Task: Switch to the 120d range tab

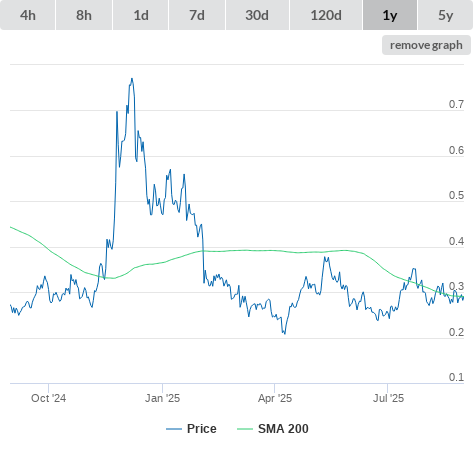Action: 326,15
